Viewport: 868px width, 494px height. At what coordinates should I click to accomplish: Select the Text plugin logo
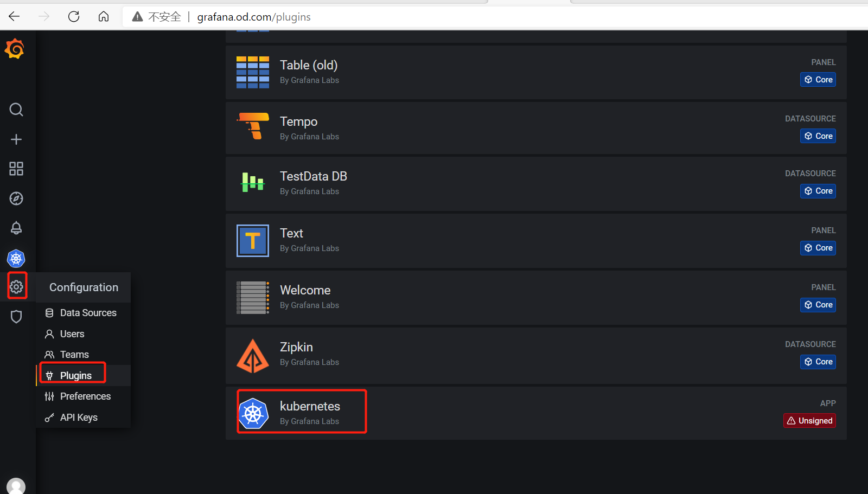253,241
